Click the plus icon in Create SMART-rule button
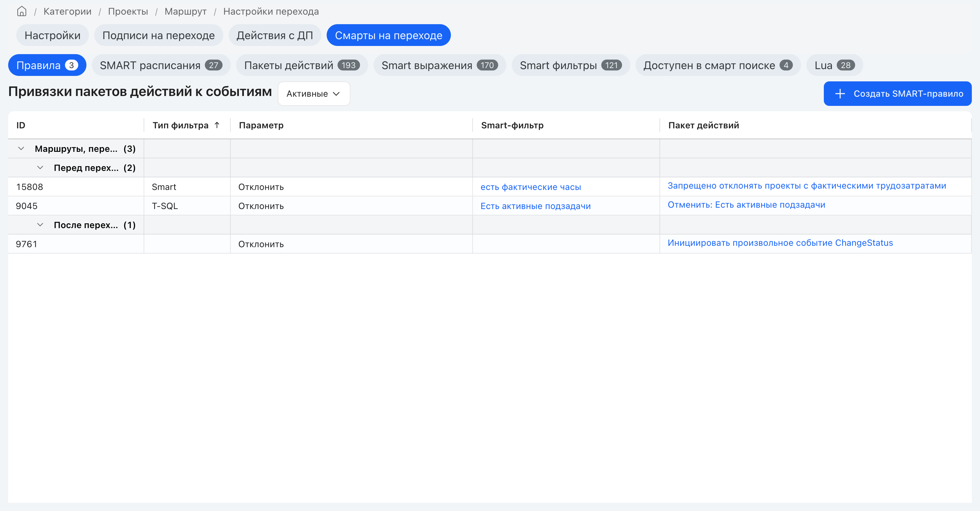 (839, 94)
